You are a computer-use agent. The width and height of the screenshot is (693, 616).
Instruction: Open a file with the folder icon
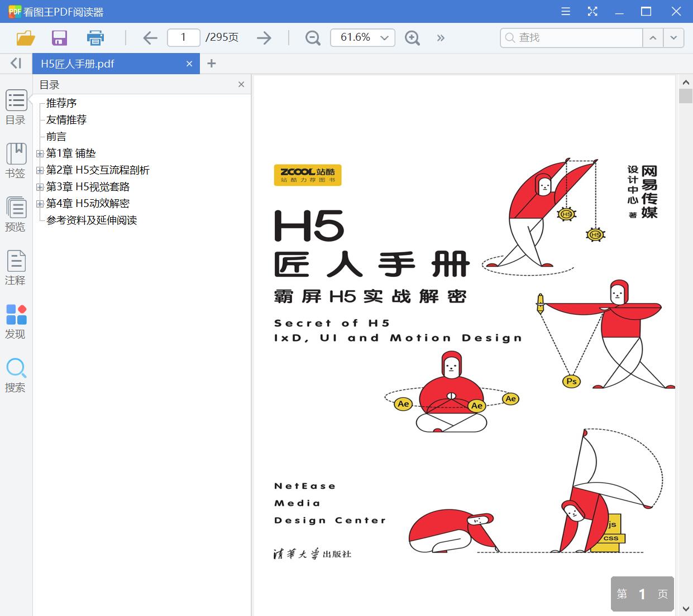coord(26,38)
